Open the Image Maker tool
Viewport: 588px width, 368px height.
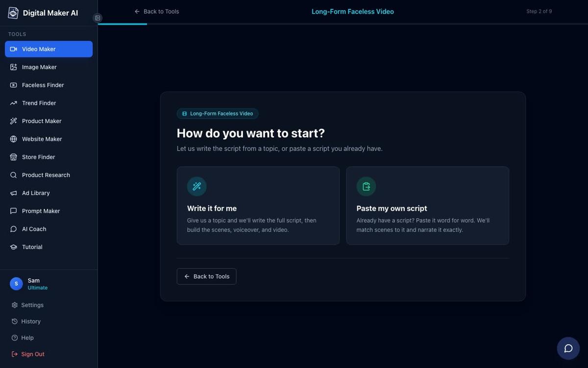(x=49, y=67)
